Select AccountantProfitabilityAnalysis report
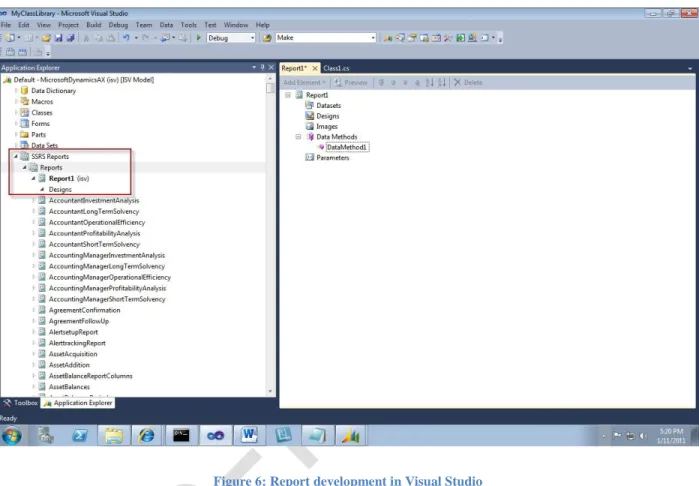Viewport: 699px width, 486px height. pos(95,233)
